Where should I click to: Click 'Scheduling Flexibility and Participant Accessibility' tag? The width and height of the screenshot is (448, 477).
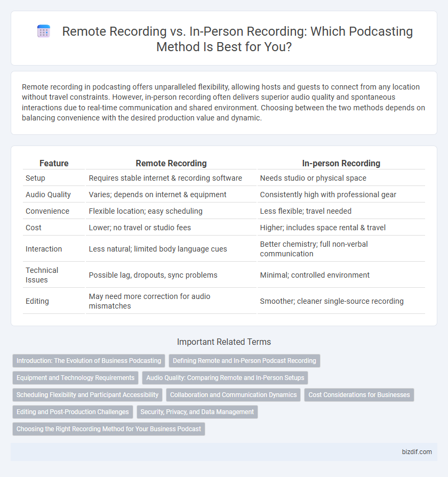[87, 394]
